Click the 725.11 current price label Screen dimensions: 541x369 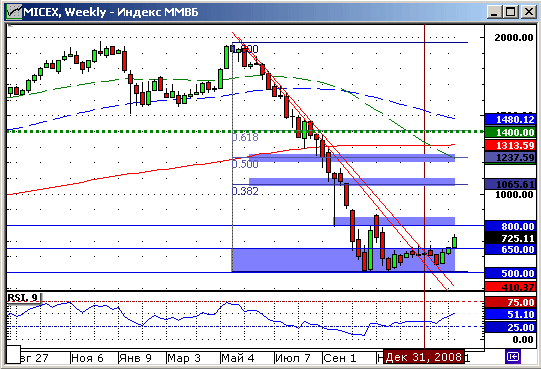click(x=510, y=238)
